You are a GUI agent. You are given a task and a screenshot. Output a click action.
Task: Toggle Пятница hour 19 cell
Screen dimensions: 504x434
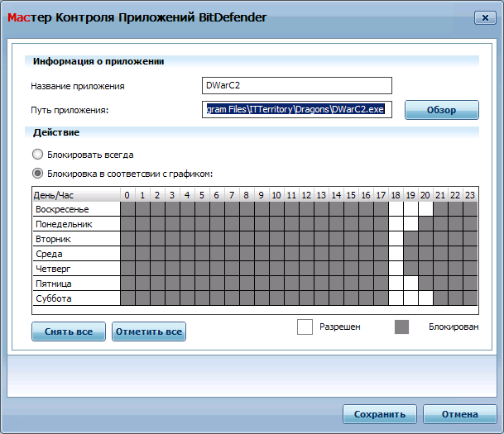[410, 284]
